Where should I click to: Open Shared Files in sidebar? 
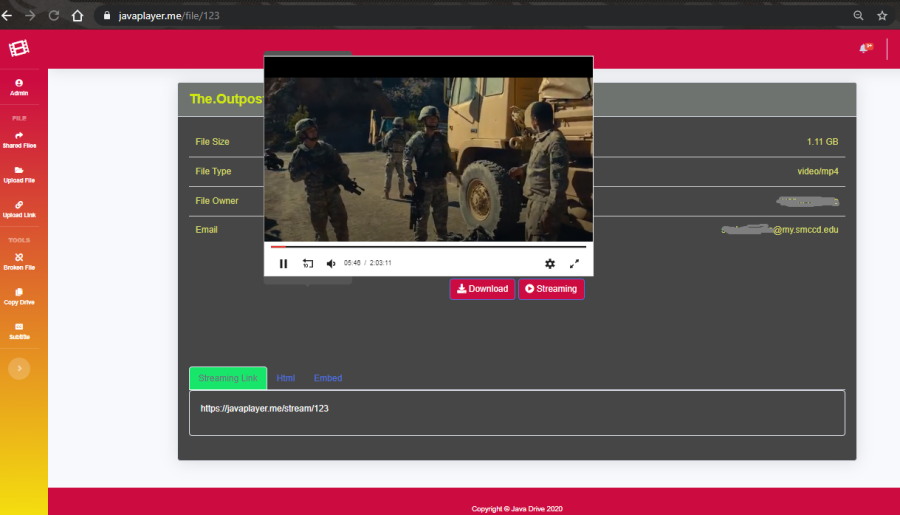[x=19, y=140]
